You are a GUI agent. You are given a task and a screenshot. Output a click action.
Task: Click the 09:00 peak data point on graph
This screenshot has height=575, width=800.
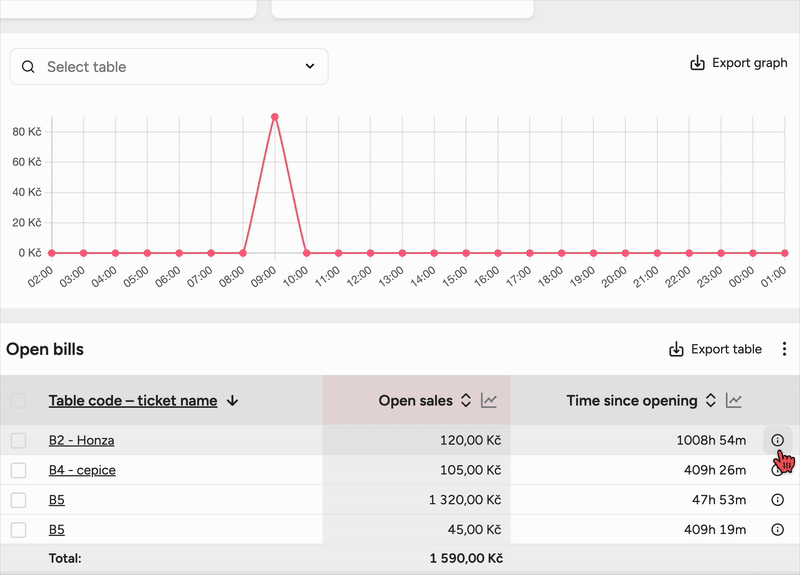[x=275, y=117]
